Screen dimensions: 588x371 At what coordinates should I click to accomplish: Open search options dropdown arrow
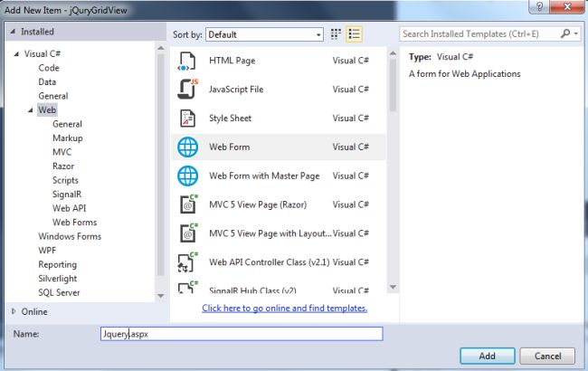tap(575, 34)
